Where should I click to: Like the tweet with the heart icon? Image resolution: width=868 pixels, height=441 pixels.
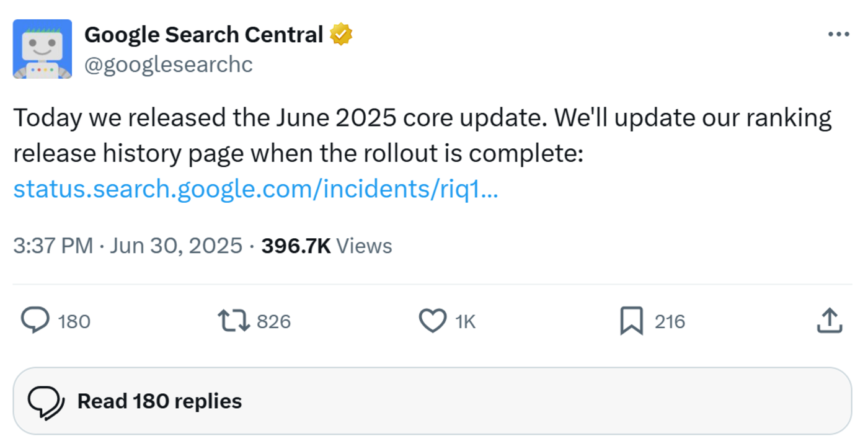pos(433,321)
